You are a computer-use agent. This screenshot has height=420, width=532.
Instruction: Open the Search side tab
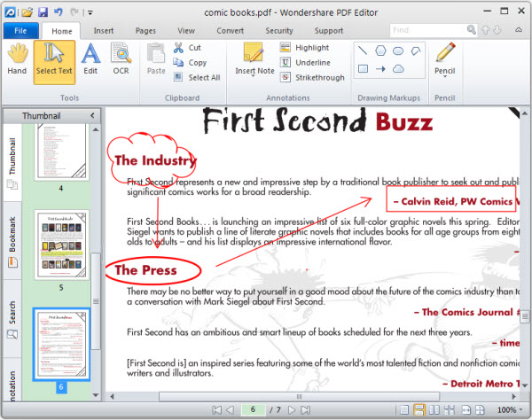click(x=12, y=319)
